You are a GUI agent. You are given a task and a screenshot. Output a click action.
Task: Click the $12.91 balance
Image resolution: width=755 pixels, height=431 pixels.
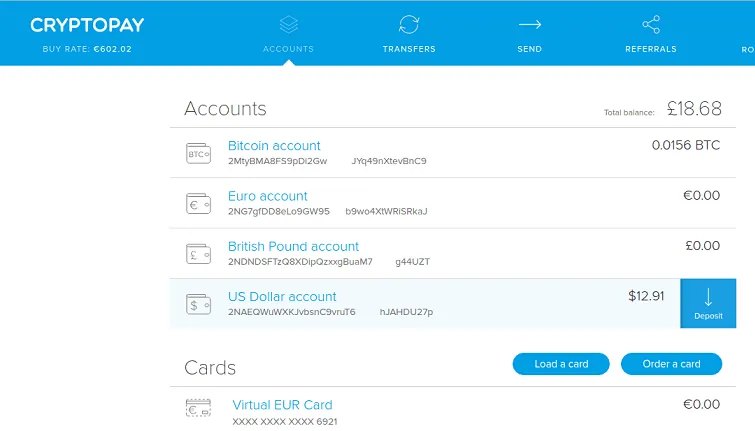[x=646, y=296]
